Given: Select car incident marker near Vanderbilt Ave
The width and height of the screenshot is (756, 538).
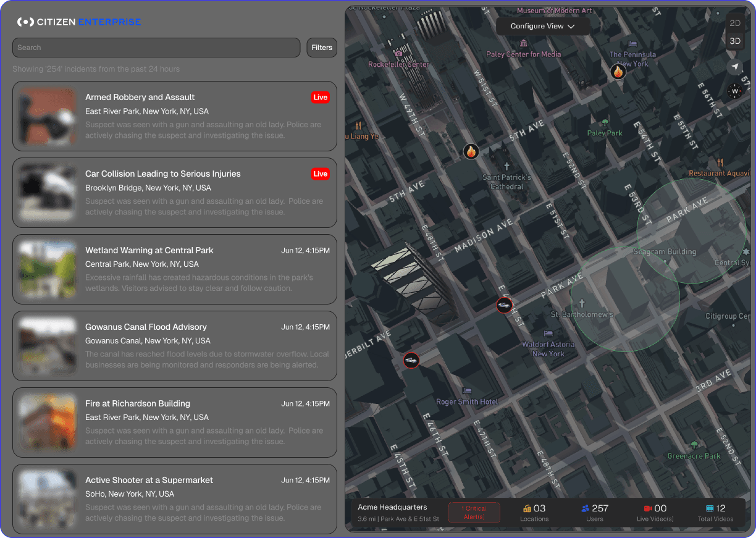Looking at the screenshot, I should pos(411,360).
